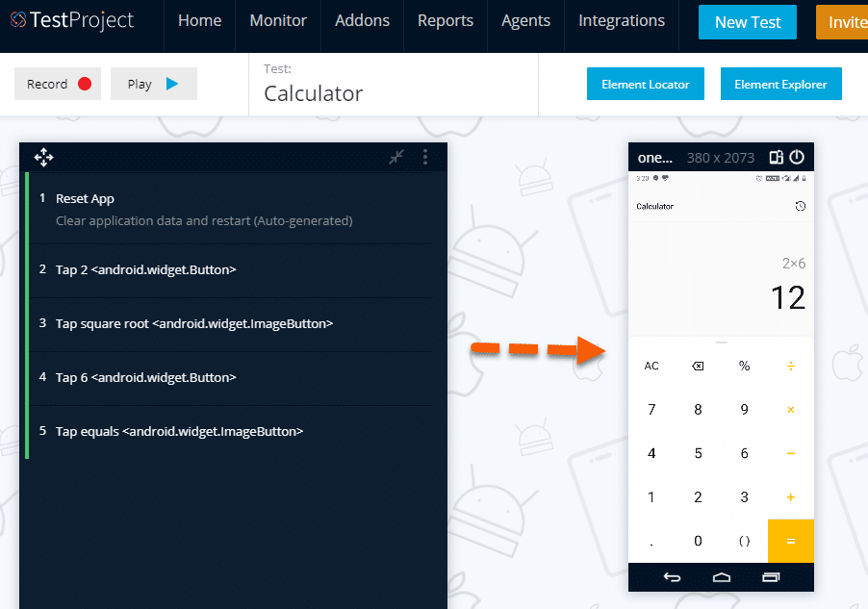Select step 5 Tap equals
868x609 pixels.
click(231, 431)
